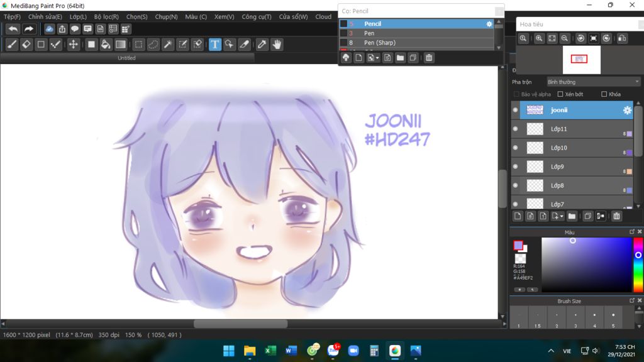644x362 pixels.
Task: Select the Gradient tool
Action: 120,45
